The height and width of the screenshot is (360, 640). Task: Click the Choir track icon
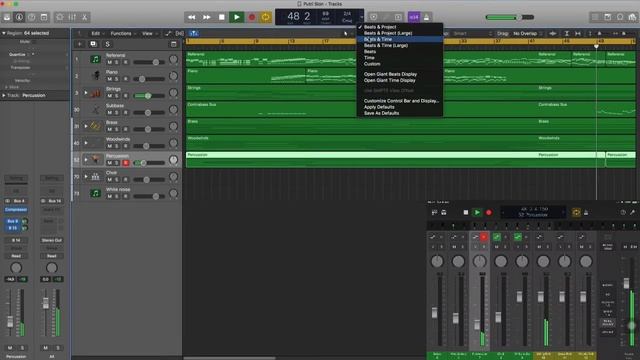click(x=96, y=177)
